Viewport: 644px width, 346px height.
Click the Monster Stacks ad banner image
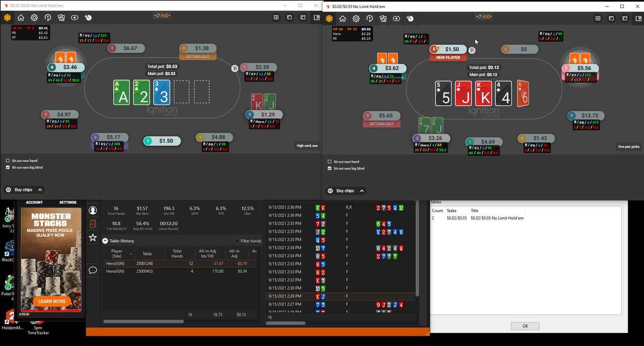click(51, 259)
